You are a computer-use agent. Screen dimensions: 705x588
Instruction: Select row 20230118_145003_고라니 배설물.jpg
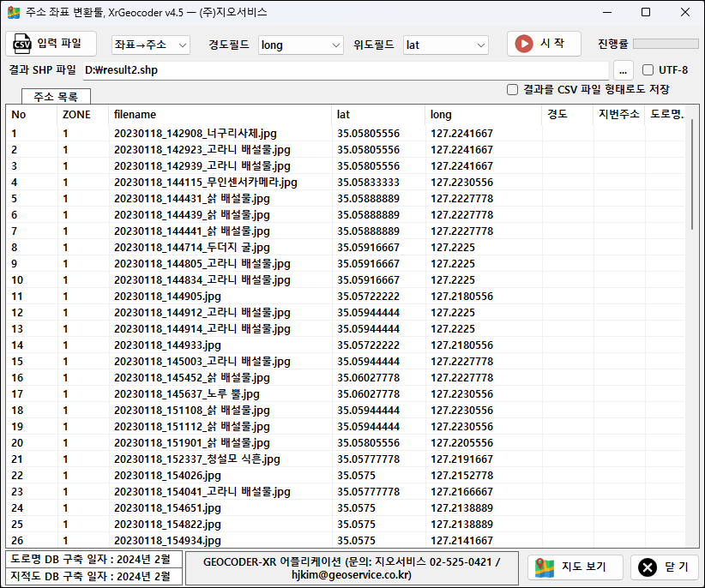coord(346,362)
